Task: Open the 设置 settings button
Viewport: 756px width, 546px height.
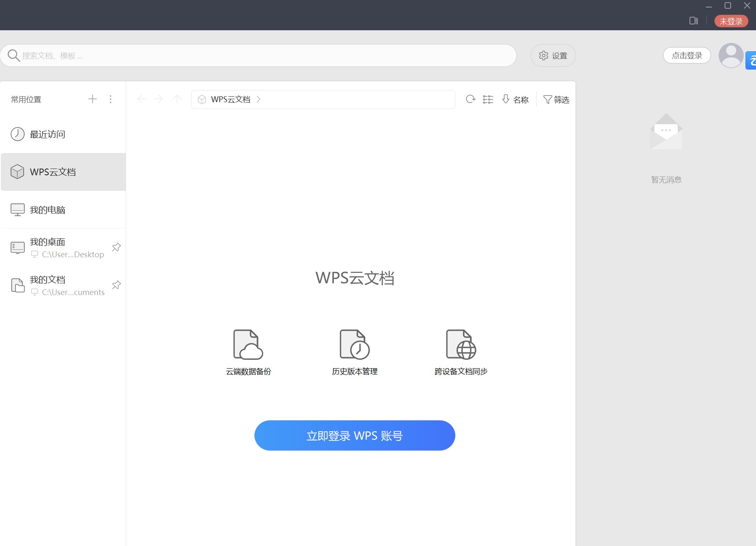Action: click(x=553, y=55)
